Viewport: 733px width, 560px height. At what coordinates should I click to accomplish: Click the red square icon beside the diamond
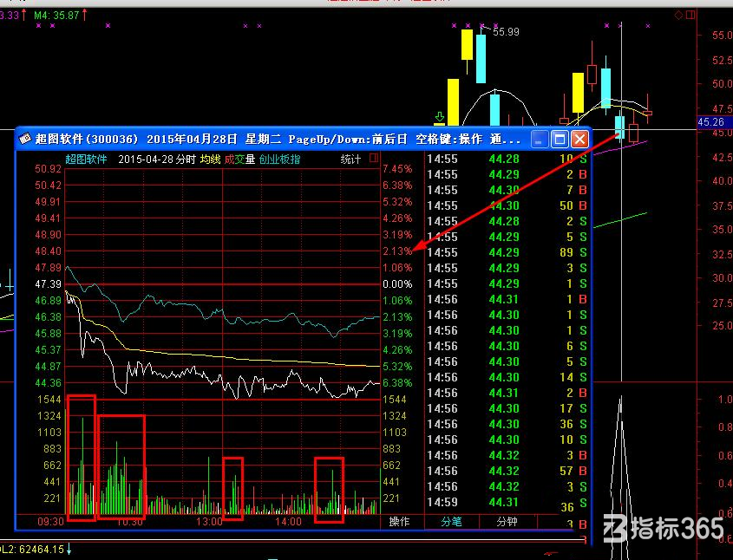(x=690, y=16)
